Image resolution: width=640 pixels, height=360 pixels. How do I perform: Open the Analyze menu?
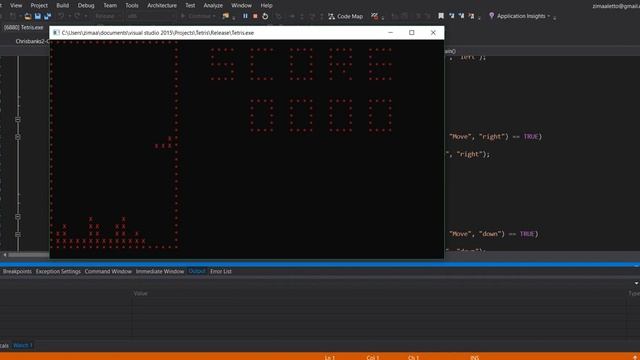pyautogui.click(x=213, y=5)
